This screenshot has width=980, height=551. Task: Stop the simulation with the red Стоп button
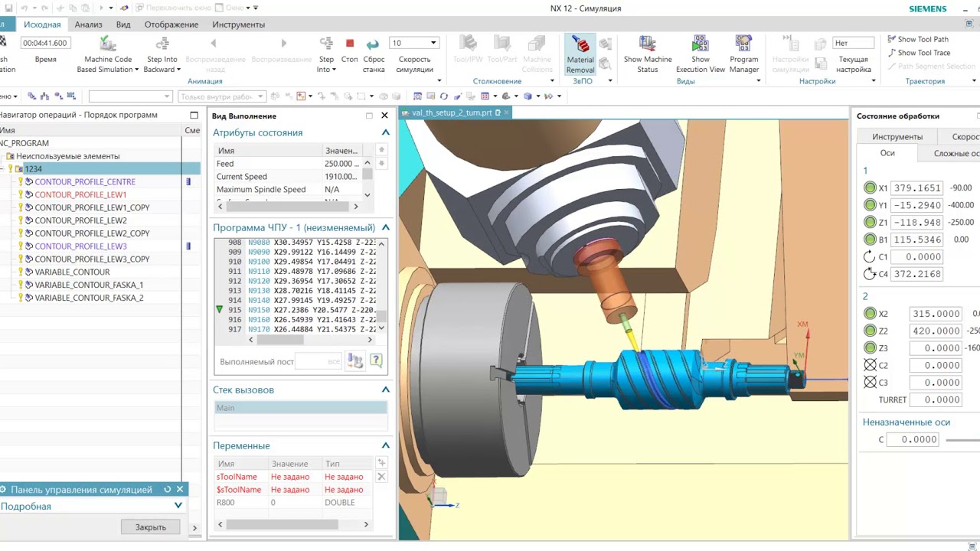[x=350, y=44]
